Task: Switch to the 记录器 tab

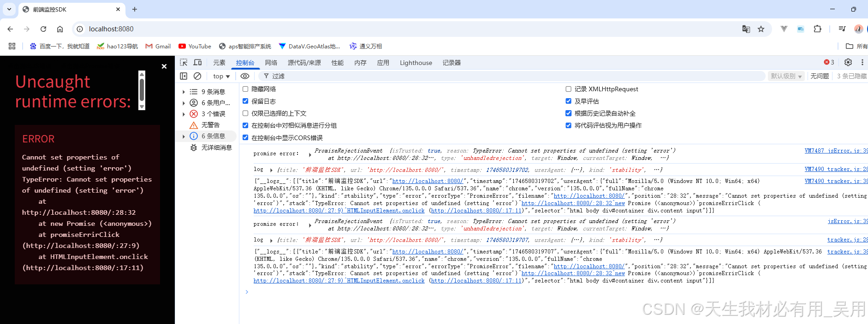Action: coord(452,63)
